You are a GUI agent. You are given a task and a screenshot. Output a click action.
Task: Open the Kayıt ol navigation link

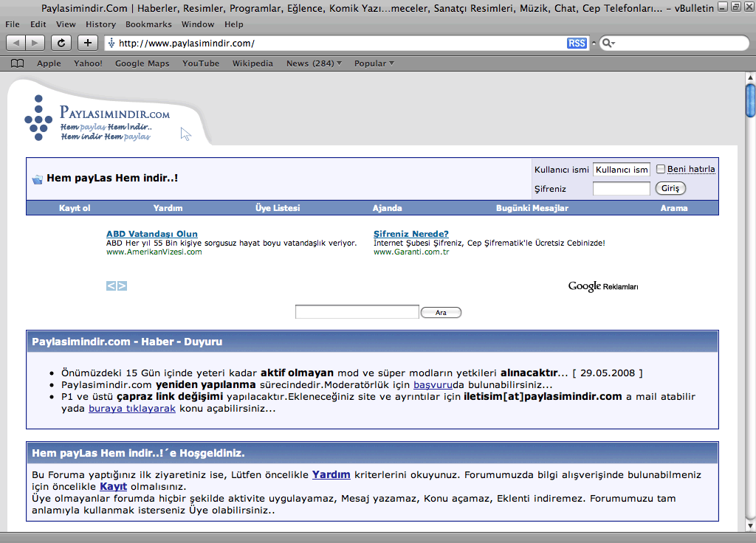click(x=75, y=208)
